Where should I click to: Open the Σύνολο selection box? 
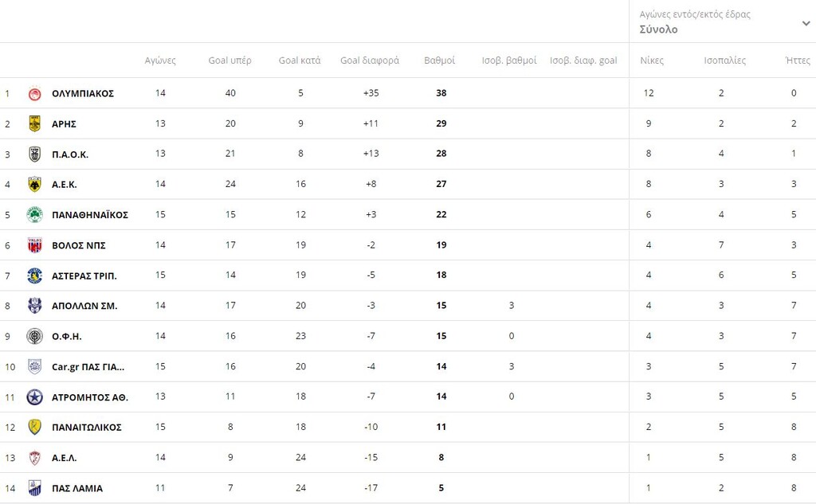pos(722,21)
